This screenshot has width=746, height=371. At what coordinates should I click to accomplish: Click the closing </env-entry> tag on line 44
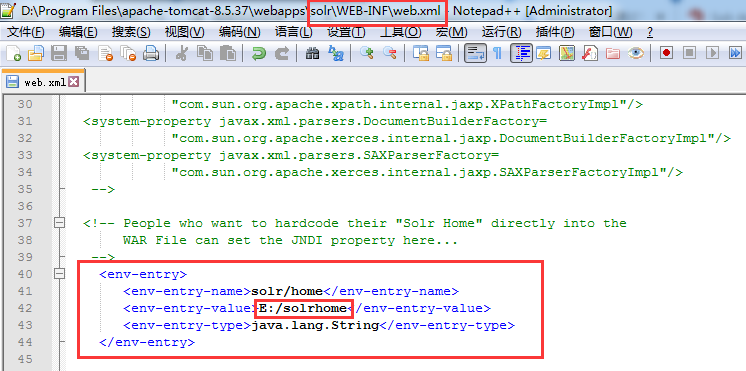pyautogui.click(x=147, y=342)
